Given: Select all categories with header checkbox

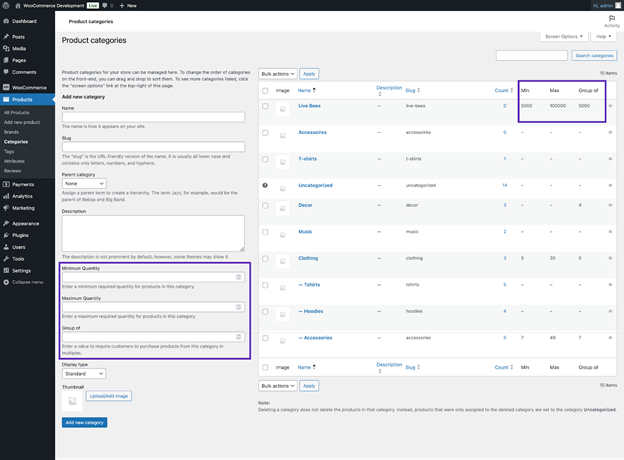Looking at the screenshot, I should (265, 90).
